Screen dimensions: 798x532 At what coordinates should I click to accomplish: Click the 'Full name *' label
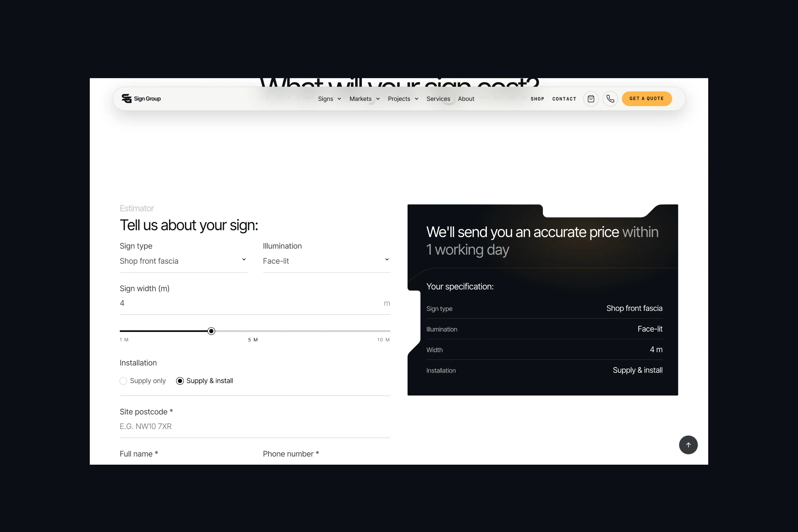click(x=139, y=454)
